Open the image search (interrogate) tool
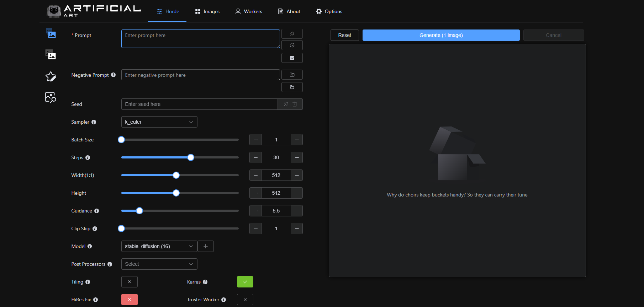The width and height of the screenshot is (644, 307). (x=51, y=97)
